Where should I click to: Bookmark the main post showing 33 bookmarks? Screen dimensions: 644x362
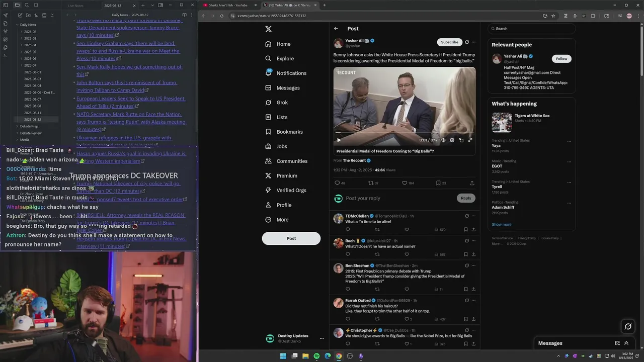tap(438, 183)
